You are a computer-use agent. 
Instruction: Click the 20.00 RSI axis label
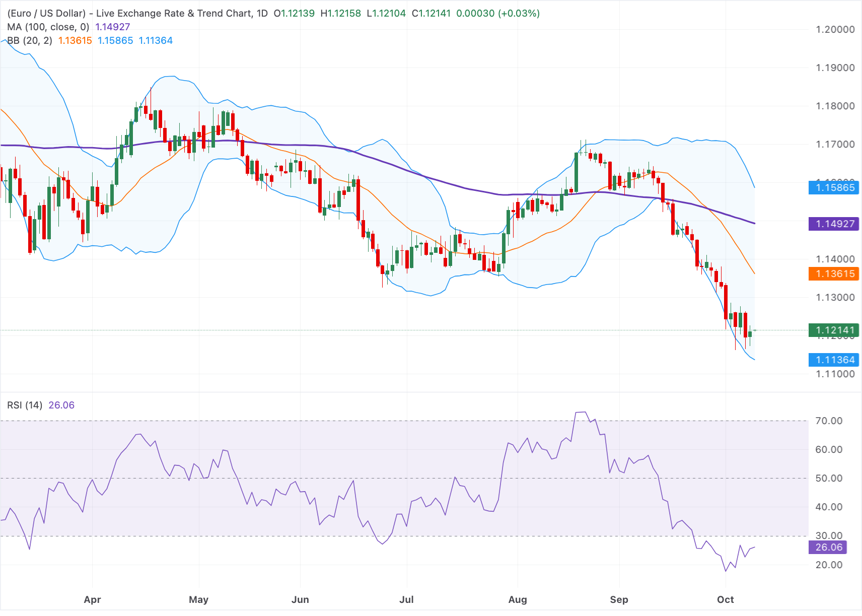[829, 565]
